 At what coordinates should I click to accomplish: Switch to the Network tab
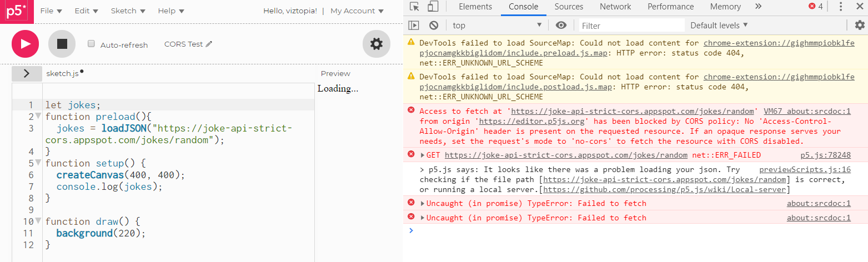click(615, 7)
